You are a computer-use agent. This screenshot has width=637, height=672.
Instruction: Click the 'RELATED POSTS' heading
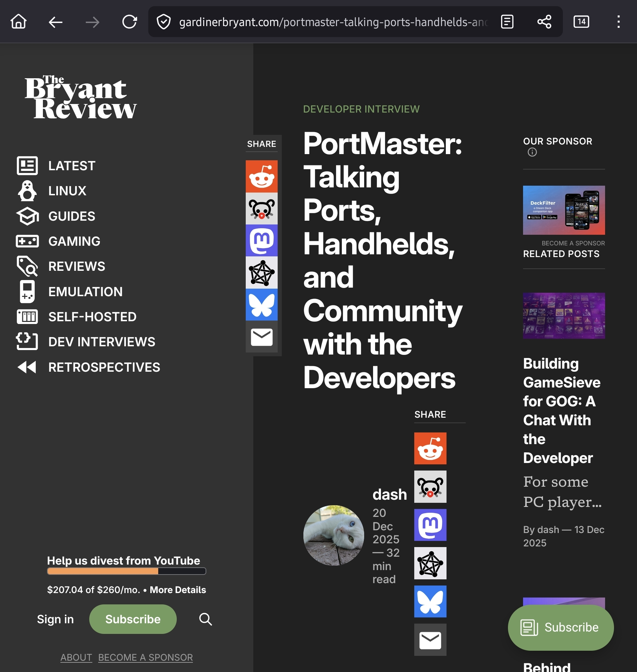point(561,254)
